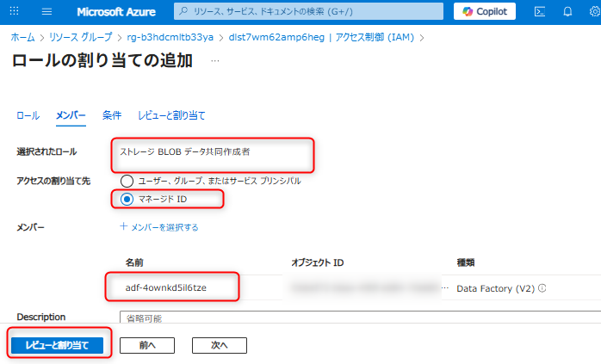Open the レビューと割り当て tab
The height and width of the screenshot is (364, 601).
[x=171, y=115]
